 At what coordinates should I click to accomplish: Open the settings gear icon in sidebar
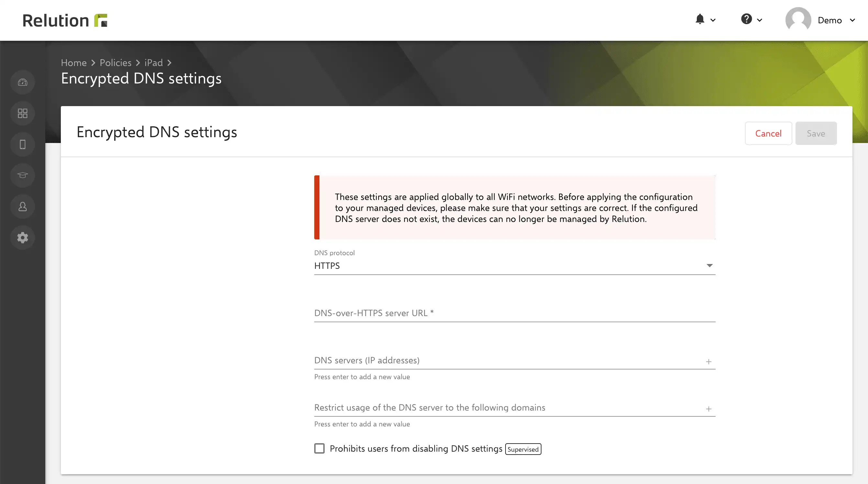click(x=23, y=237)
